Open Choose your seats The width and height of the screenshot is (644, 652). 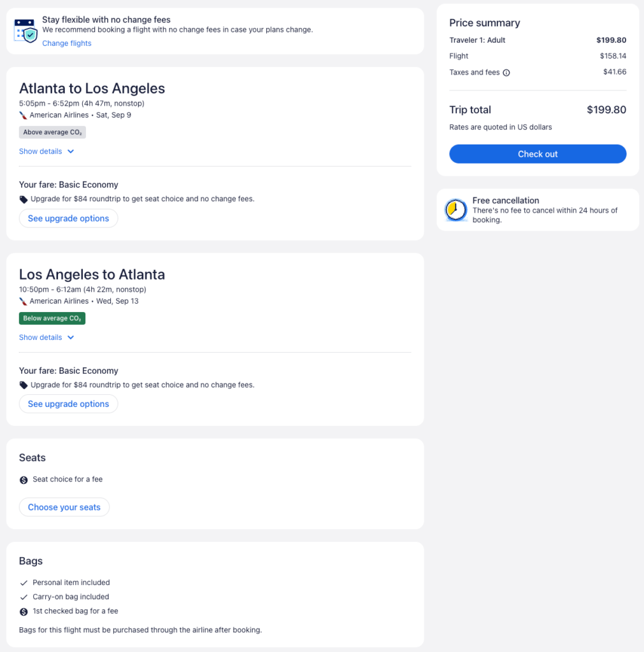[x=64, y=507]
